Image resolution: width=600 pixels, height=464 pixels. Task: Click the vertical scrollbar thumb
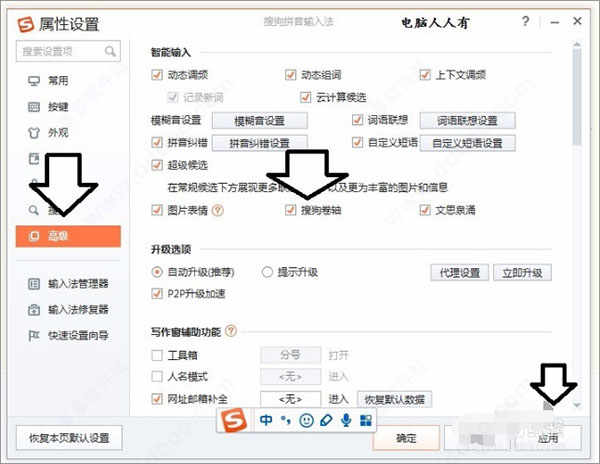pos(577,97)
